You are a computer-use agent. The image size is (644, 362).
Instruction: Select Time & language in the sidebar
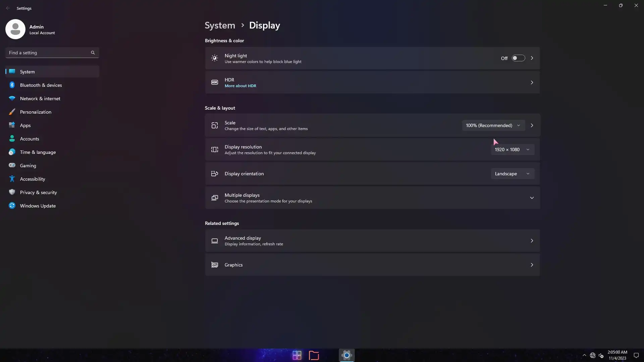point(38,152)
